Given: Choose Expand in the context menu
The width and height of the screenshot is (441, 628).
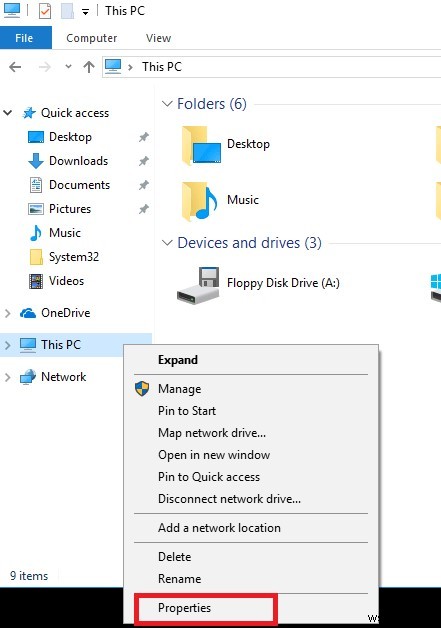Looking at the screenshot, I should 251,360.
